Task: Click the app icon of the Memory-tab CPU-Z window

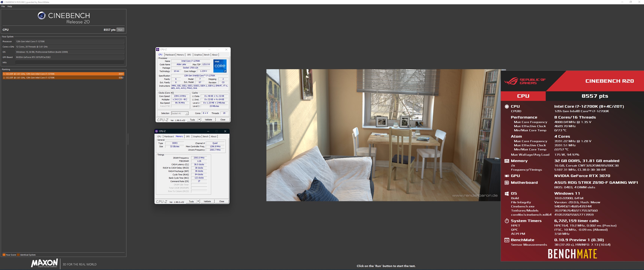Action: 157,131
